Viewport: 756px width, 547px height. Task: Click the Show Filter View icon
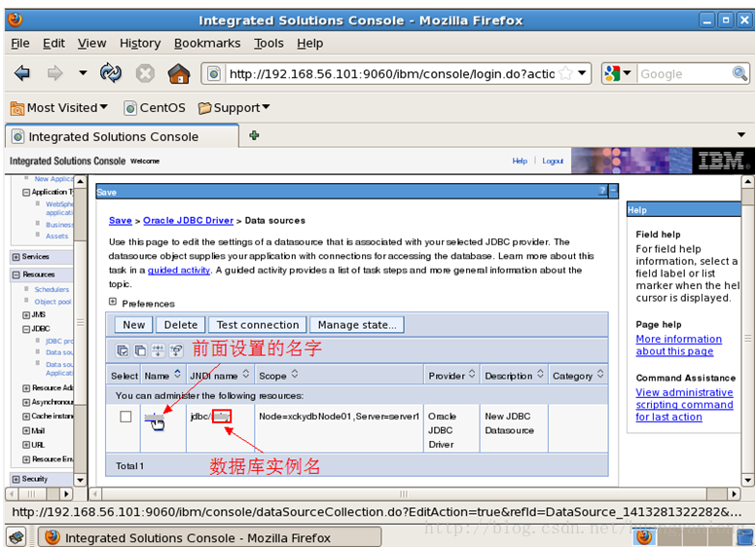coord(159,350)
